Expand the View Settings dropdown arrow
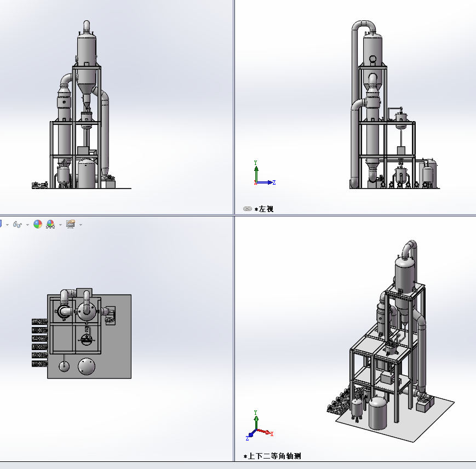Viewport: 476px width, 469px height. 81,225
